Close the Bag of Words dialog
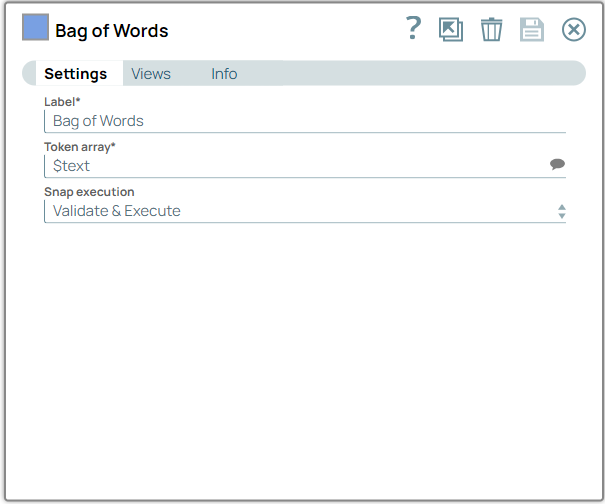The height and width of the screenshot is (504, 605). tap(573, 29)
